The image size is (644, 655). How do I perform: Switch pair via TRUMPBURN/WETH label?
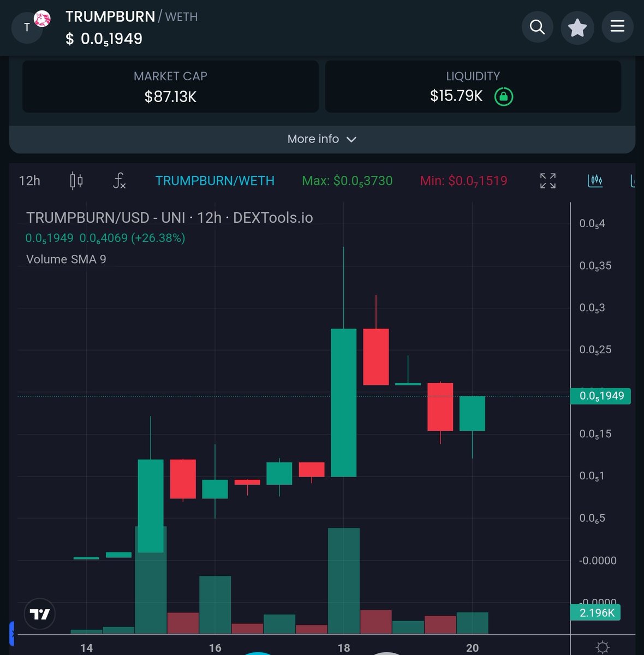click(x=214, y=181)
